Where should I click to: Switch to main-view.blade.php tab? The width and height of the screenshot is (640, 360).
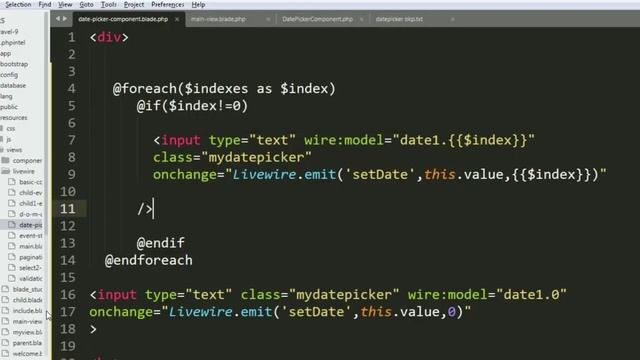(x=218, y=19)
